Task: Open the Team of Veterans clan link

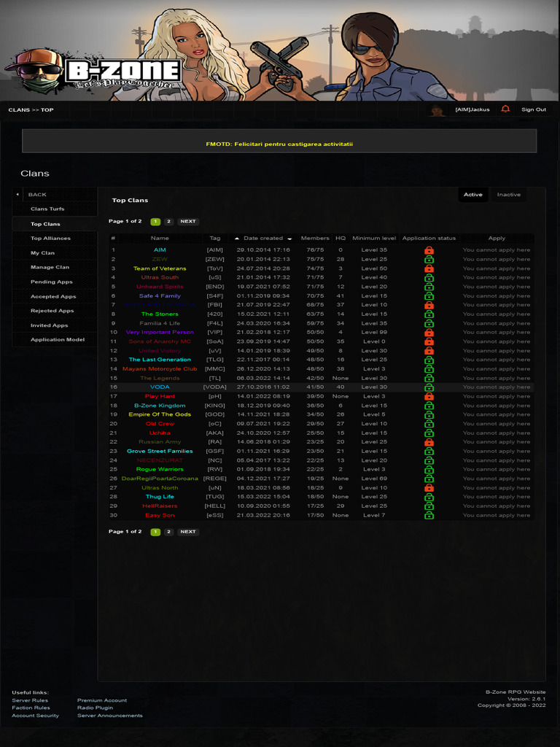Action: (160, 268)
